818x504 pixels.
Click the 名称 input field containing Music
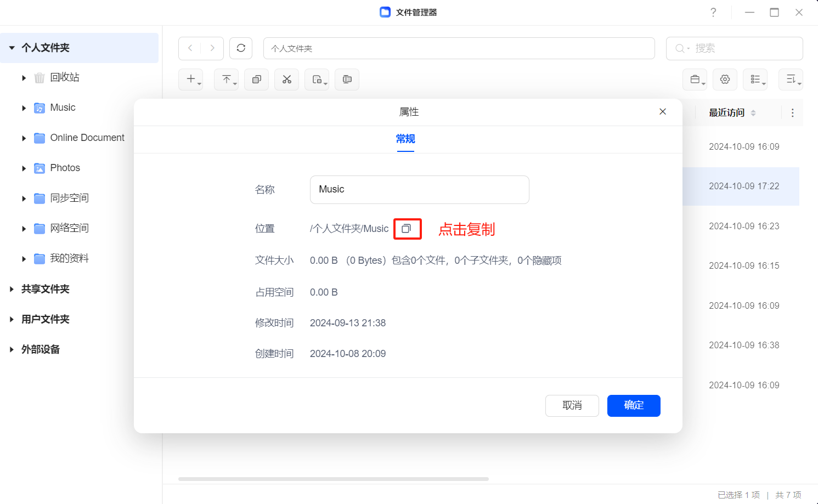tap(419, 190)
